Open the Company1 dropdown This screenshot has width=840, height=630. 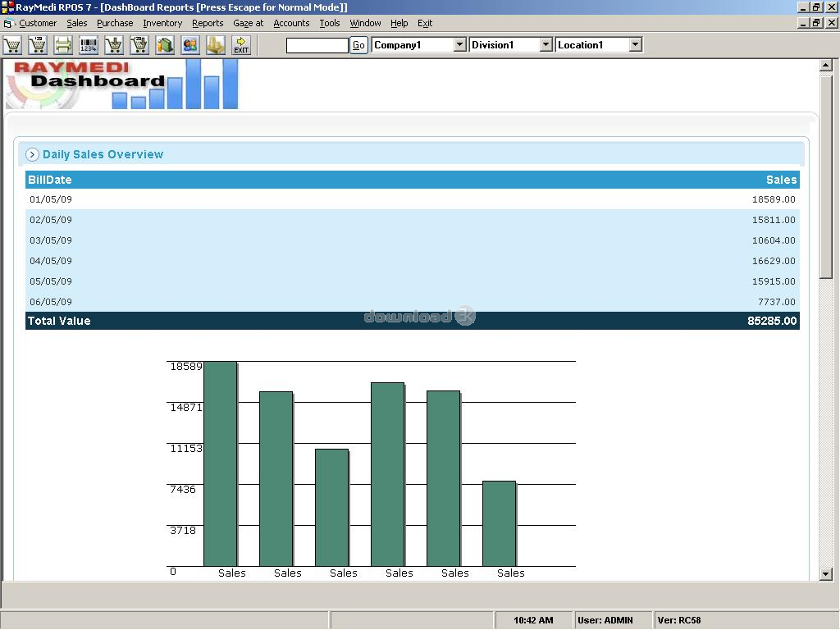click(x=459, y=45)
